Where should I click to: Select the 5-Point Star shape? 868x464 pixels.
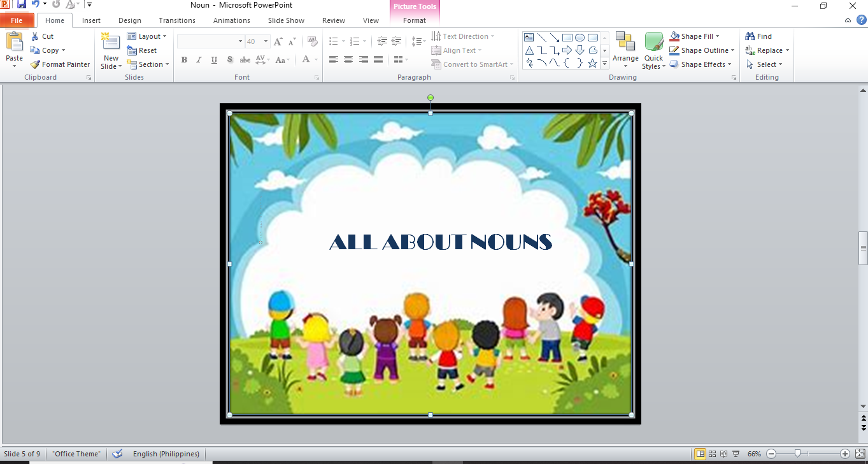(x=592, y=63)
